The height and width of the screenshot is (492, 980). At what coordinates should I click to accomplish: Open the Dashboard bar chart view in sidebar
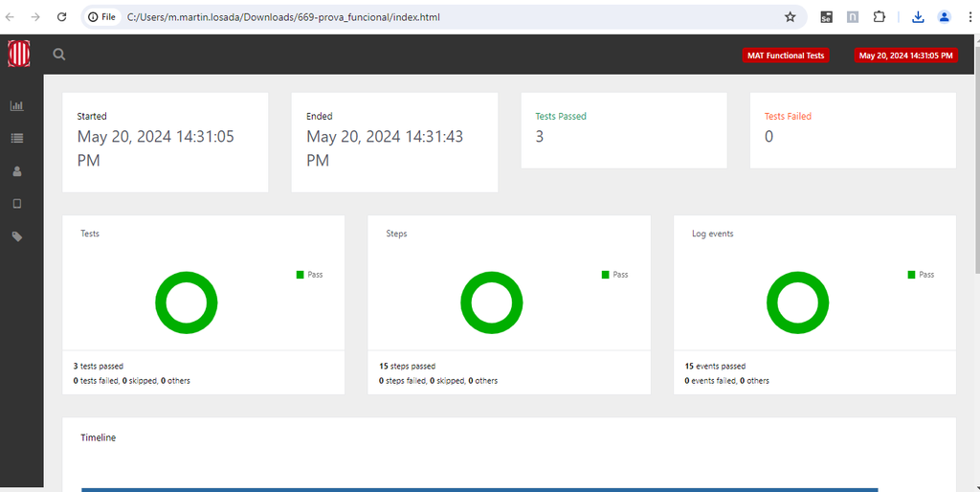pyautogui.click(x=16, y=105)
